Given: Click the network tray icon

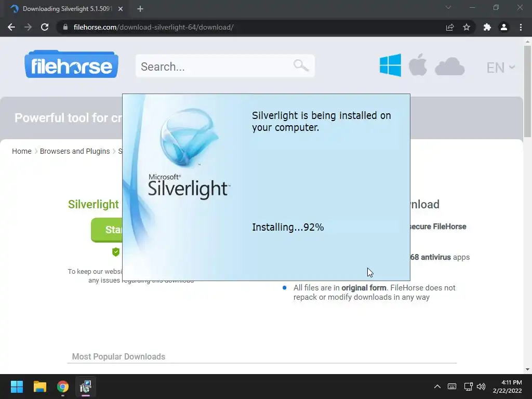Looking at the screenshot, I should pos(469,387).
